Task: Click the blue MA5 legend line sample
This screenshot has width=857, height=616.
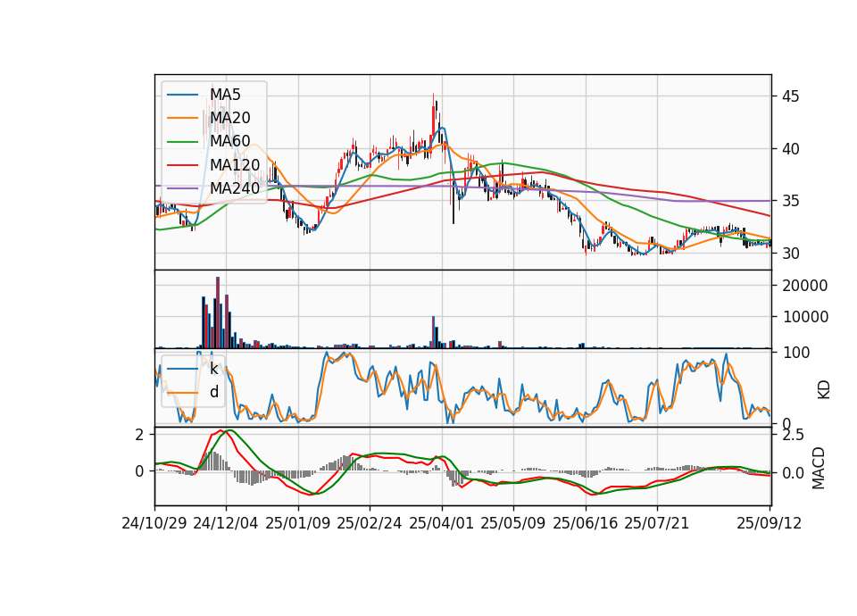Action: tap(182, 96)
